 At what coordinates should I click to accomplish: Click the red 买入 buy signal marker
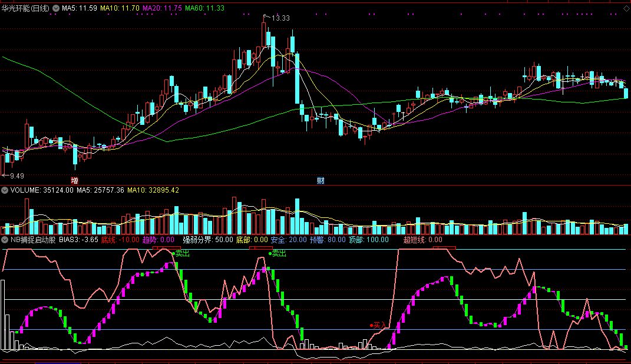click(378, 325)
